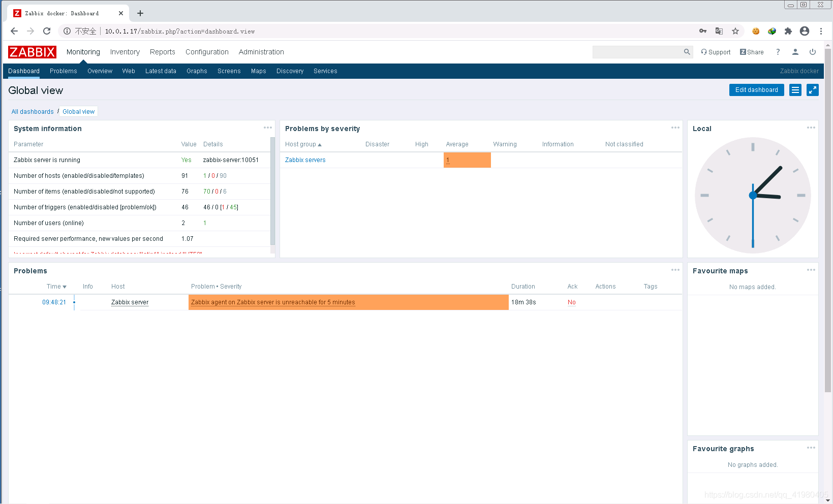Click the System information widget scrollbar
The width and height of the screenshot is (833, 504).
(x=273, y=191)
